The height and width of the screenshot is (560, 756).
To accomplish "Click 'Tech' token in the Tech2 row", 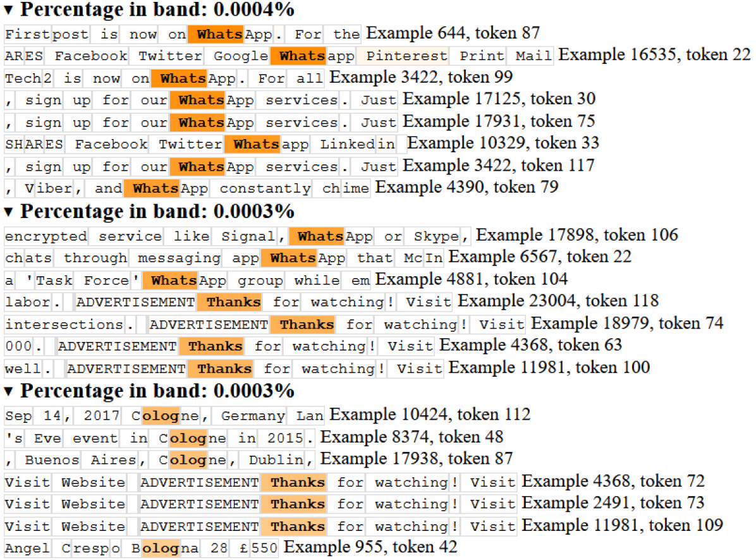I will click(x=23, y=78).
